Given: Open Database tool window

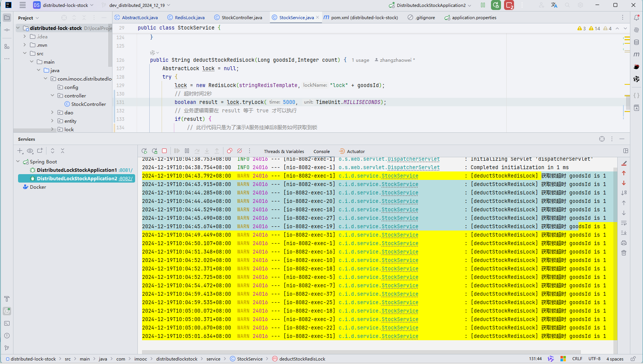Looking at the screenshot, I should click(636, 42).
